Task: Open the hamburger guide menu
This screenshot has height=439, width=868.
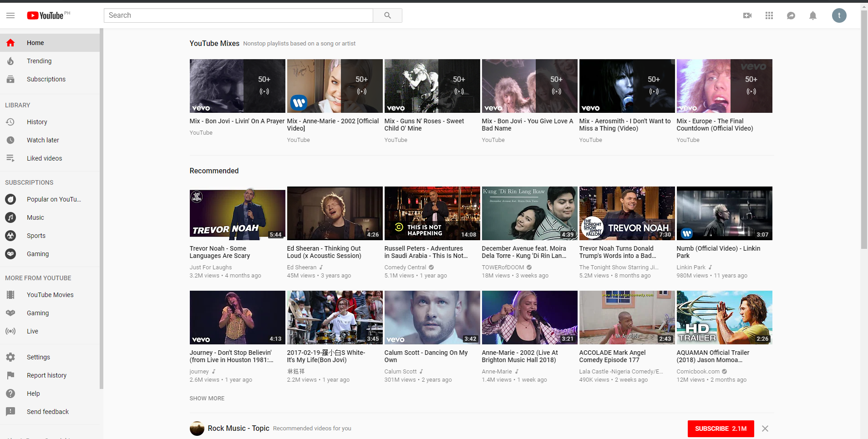Action: tap(10, 15)
